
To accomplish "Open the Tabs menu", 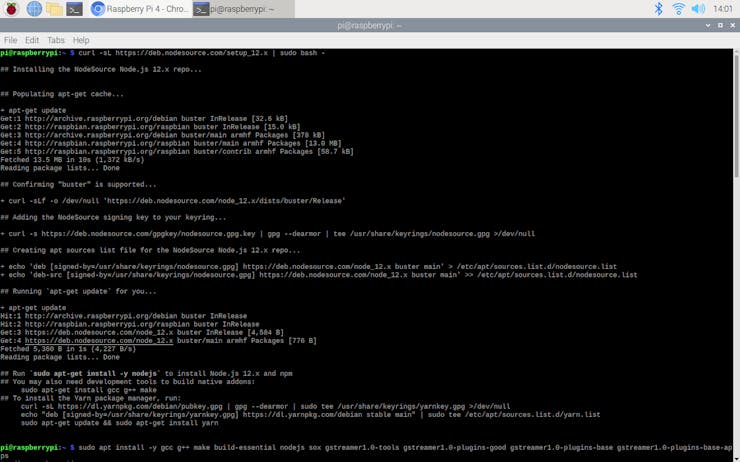I will pos(56,40).
